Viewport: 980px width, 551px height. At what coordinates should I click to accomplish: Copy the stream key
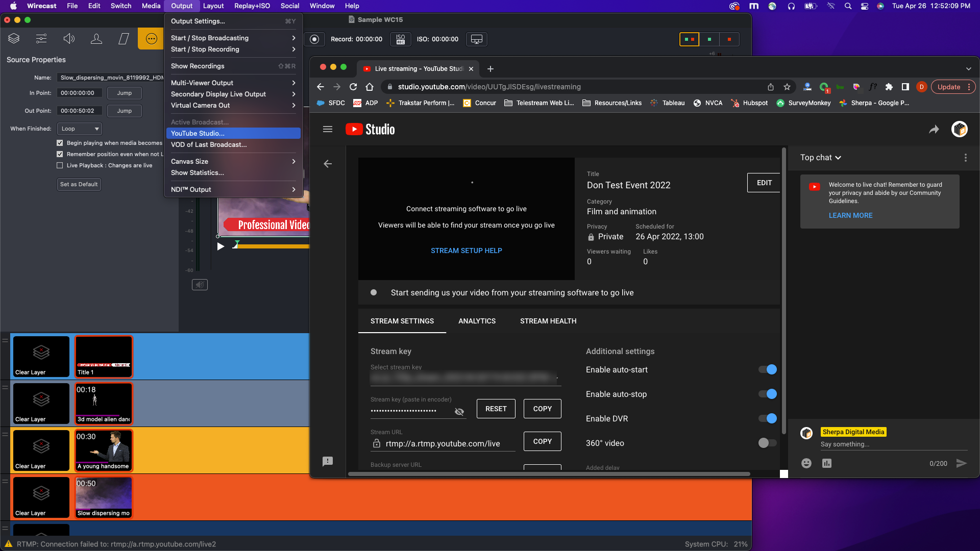coord(542,409)
